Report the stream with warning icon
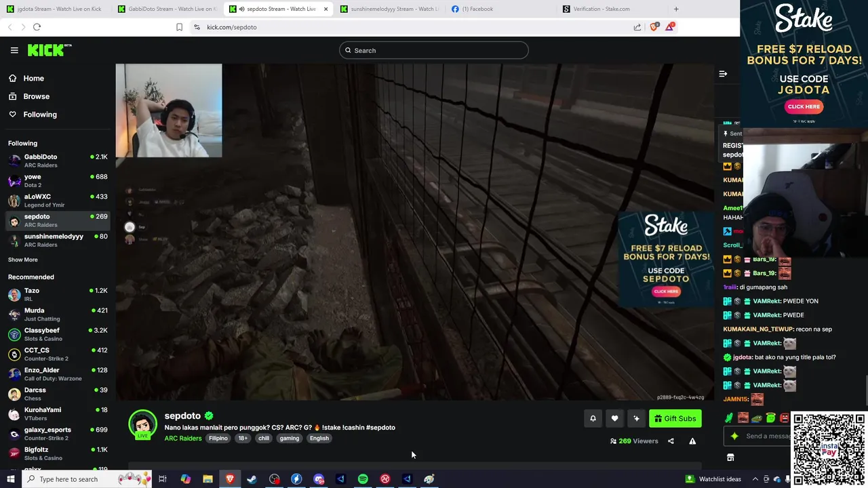The width and height of the screenshot is (868, 488). (x=692, y=441)
